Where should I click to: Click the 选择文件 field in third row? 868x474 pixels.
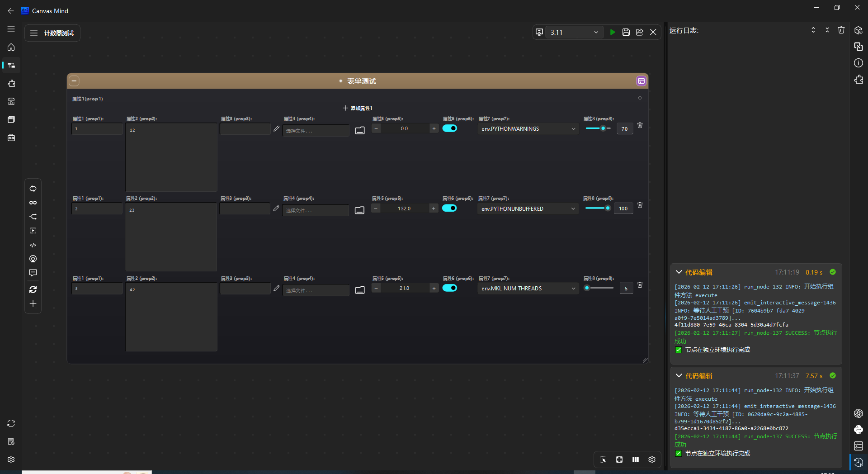pyautogui.click(x=316, y=290)
